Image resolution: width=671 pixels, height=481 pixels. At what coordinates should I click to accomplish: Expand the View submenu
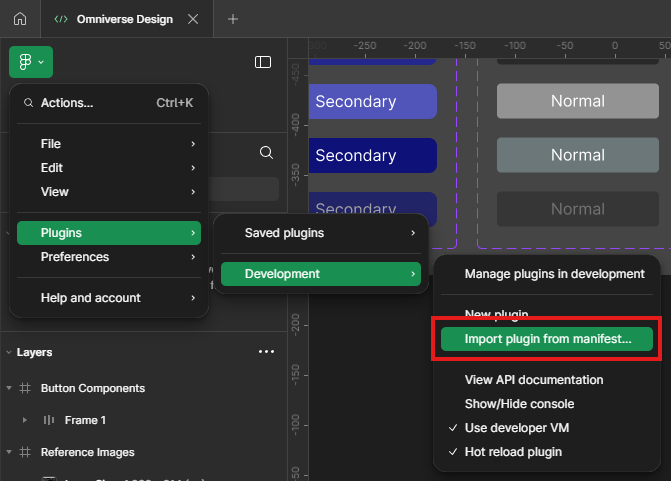point(109,192)
